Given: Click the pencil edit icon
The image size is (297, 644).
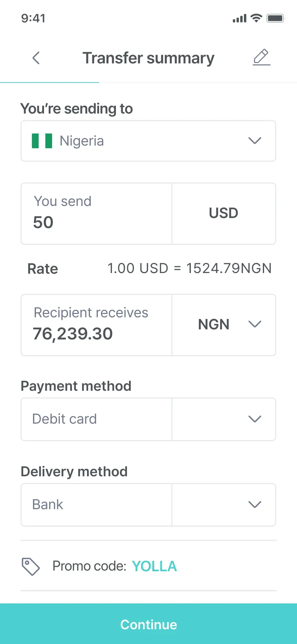Looking at the screenshot, I should pos(261,57).
